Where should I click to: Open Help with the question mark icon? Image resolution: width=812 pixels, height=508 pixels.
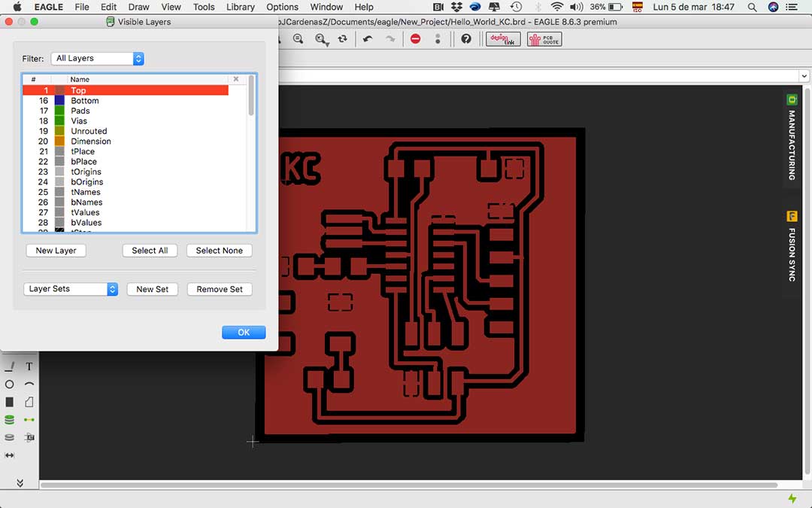point(466,39)
